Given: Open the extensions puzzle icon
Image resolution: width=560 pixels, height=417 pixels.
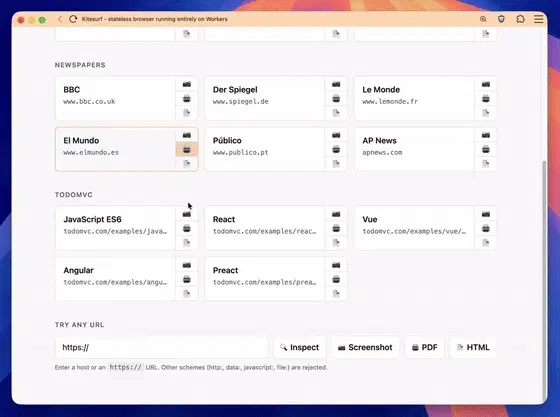Looking at the screenshot, I should 520,19.
